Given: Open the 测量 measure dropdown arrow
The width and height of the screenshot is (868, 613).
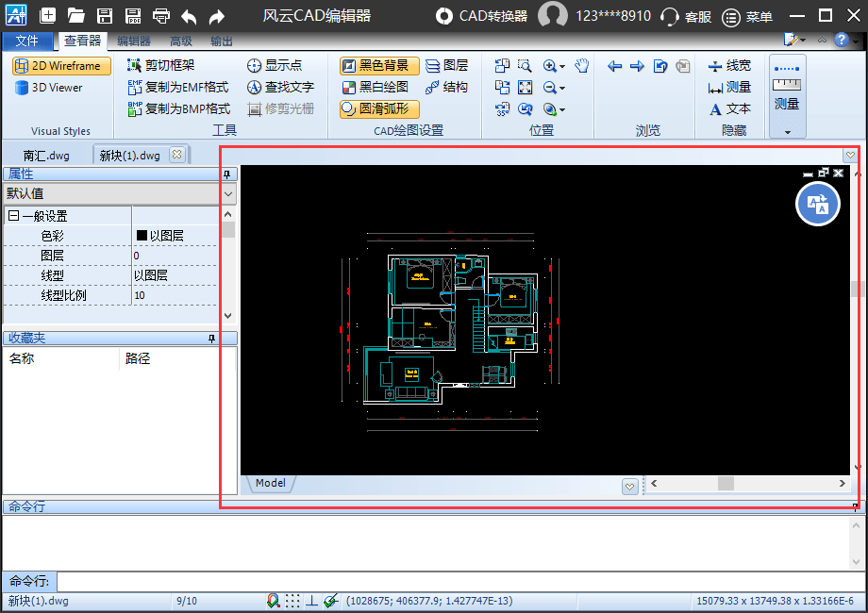Looking at the screenshot, I should tap(787, 132).
